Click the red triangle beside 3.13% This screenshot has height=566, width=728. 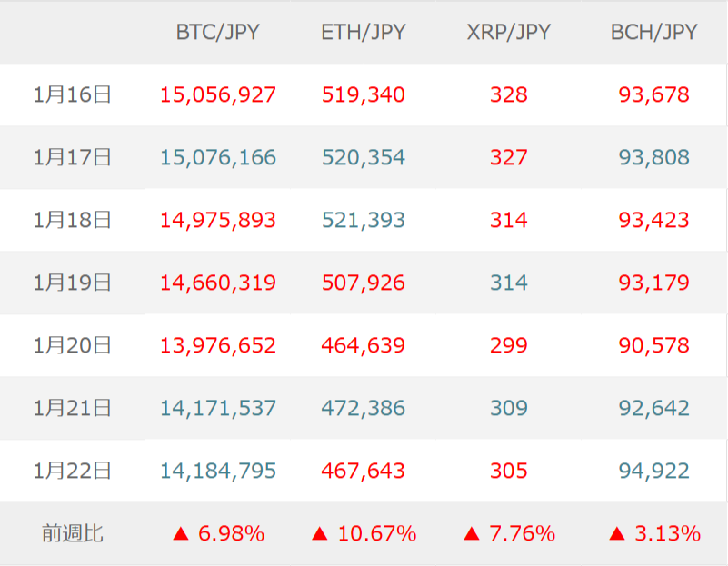(617, 534)
